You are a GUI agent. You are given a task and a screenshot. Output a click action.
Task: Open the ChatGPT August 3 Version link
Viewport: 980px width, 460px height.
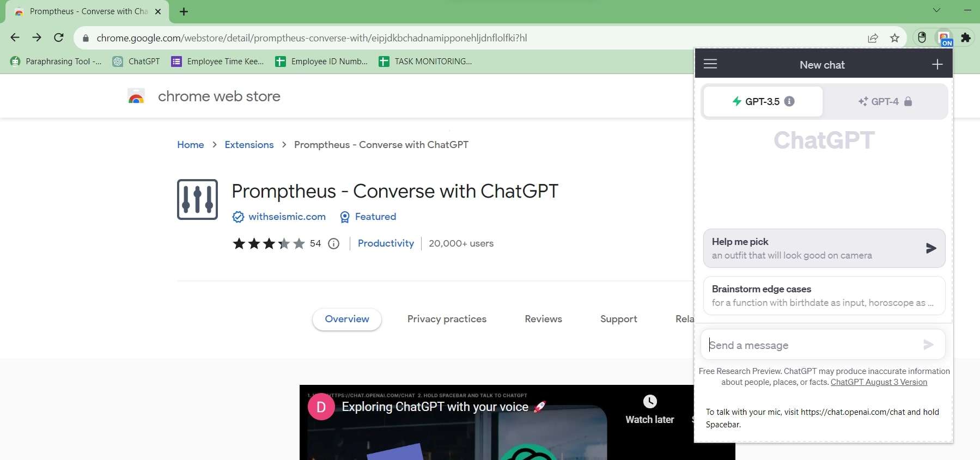[879, 382]
